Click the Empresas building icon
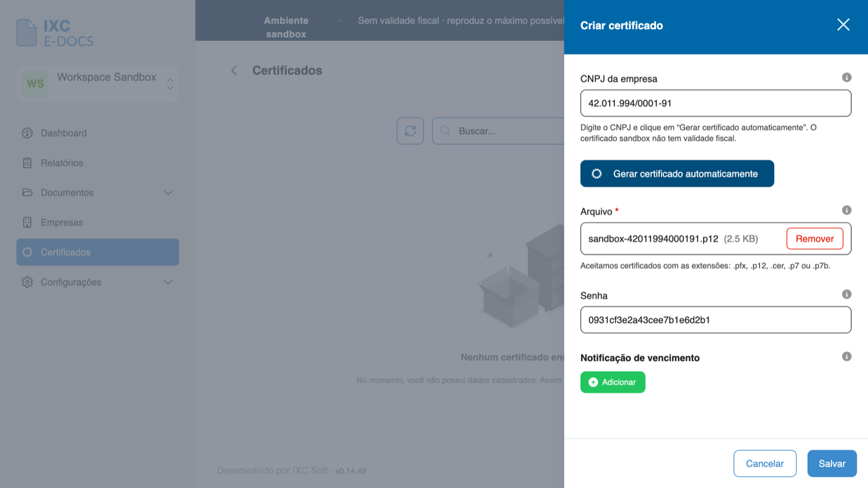This screenshot has height=488, width=868. coord(27,222)
